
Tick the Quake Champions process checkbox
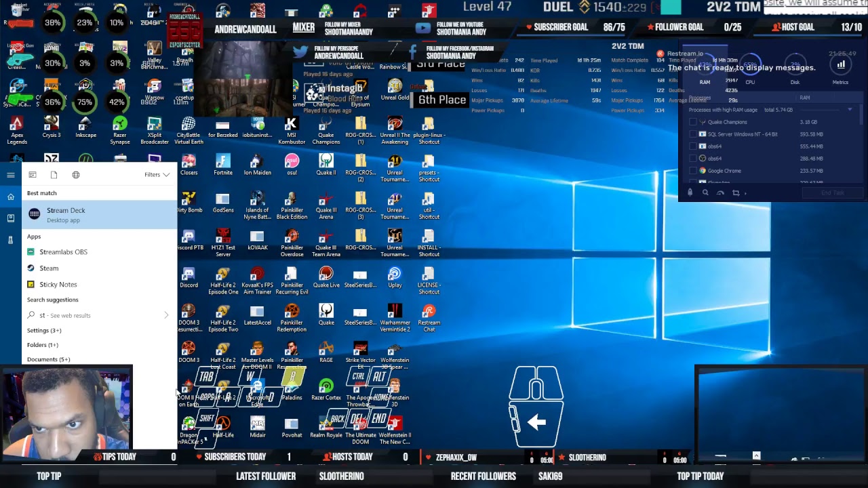point(692,122)
